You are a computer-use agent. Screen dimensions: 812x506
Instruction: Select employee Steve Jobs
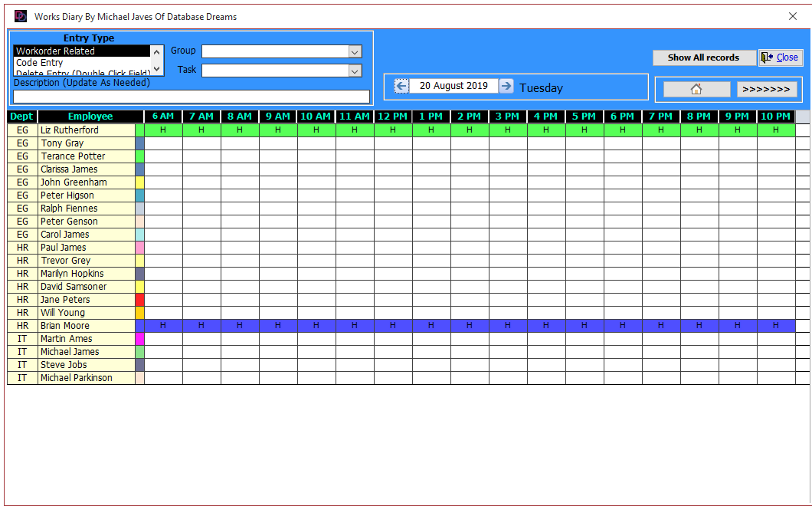[87, 364]
